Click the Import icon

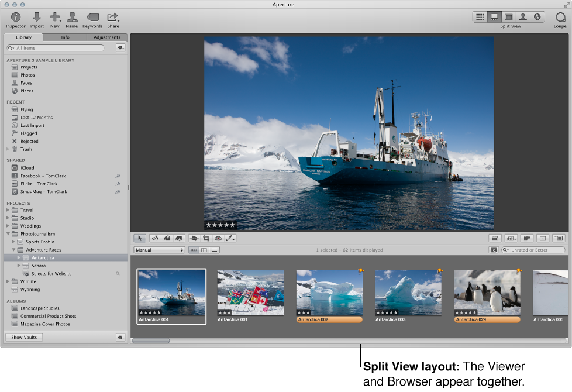[36, 18]
